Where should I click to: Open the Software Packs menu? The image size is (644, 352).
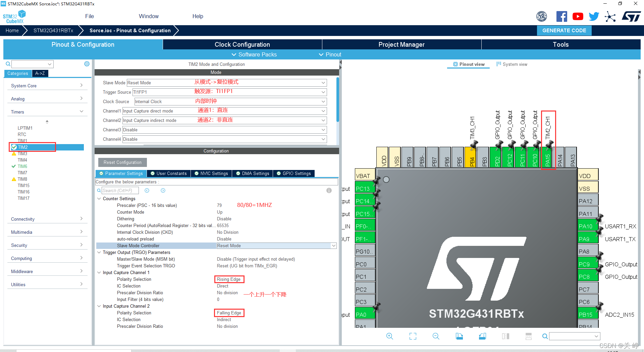(254, 54)
